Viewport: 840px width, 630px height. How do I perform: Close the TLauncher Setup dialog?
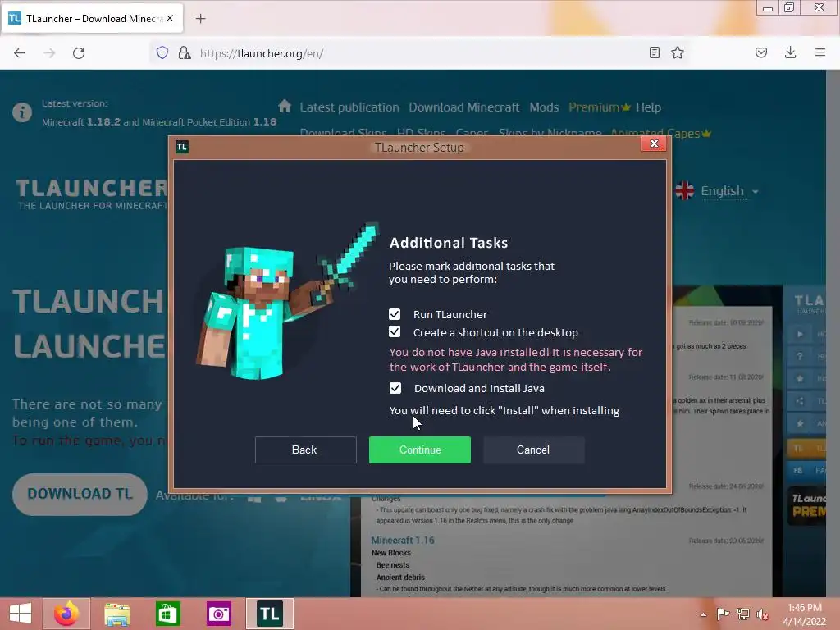click(654, 144)
